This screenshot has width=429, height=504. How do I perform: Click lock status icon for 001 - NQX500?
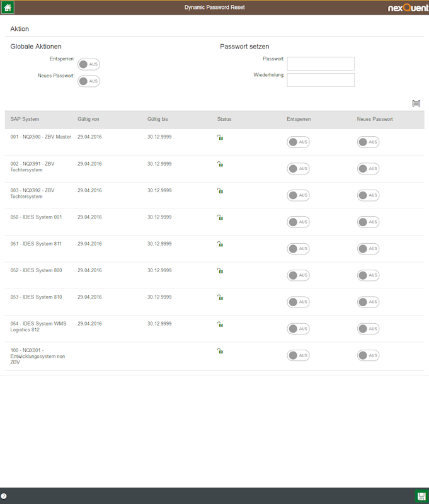(220, 137)
